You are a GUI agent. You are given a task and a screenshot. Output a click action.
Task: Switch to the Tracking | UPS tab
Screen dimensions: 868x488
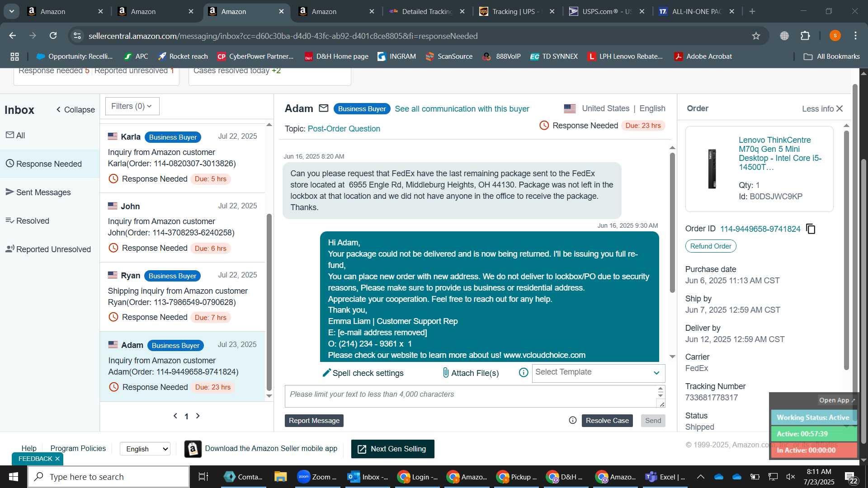click(x=516, y=11)
